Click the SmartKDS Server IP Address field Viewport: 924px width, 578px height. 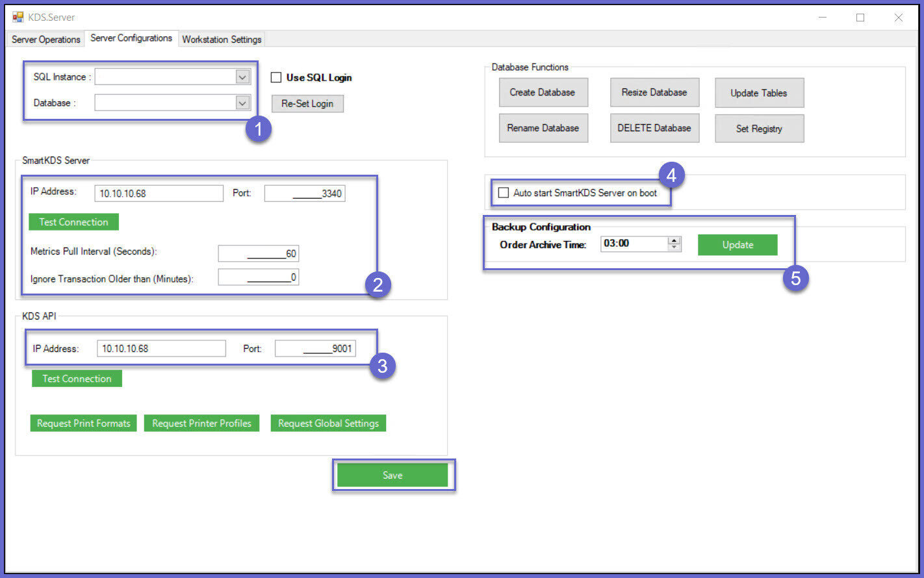[x=159, y=194]
